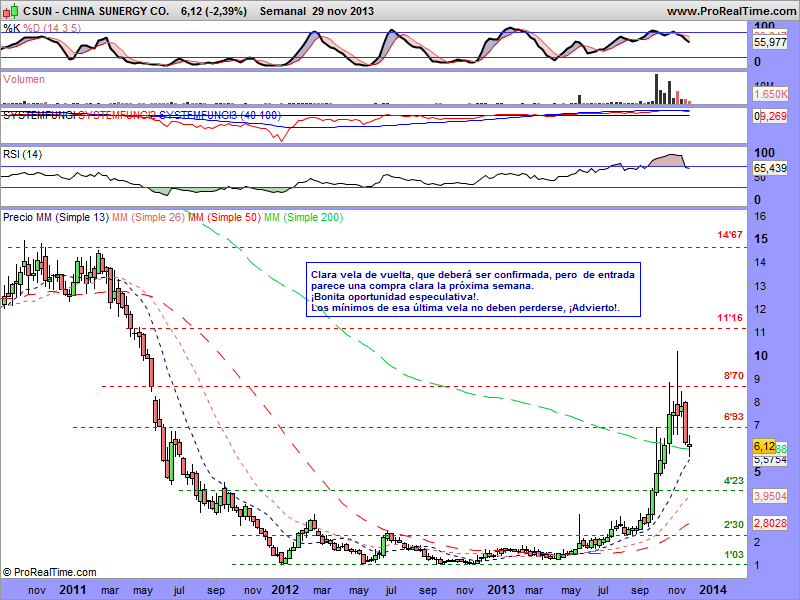Select the 1'03 support level label
This screenshot has height=600, width=800.
click(734, 554)
